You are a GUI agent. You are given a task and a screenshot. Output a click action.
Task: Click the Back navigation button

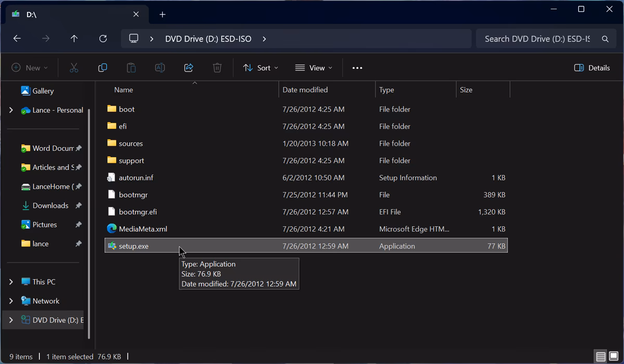tap(17, 38)
